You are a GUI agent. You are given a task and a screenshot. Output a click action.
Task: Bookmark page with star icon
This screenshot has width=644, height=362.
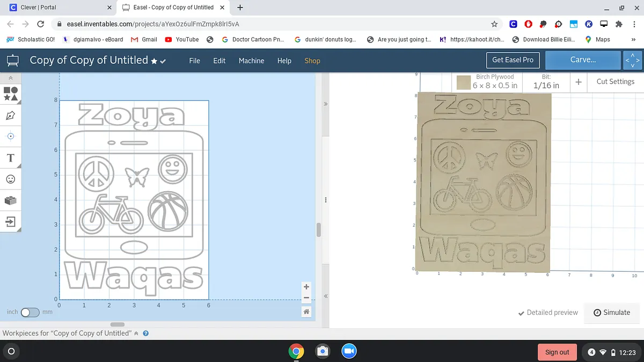(494, 24)
